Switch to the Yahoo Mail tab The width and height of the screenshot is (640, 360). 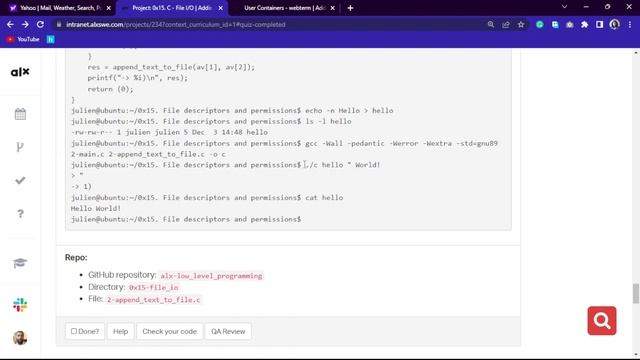[59, 8]
